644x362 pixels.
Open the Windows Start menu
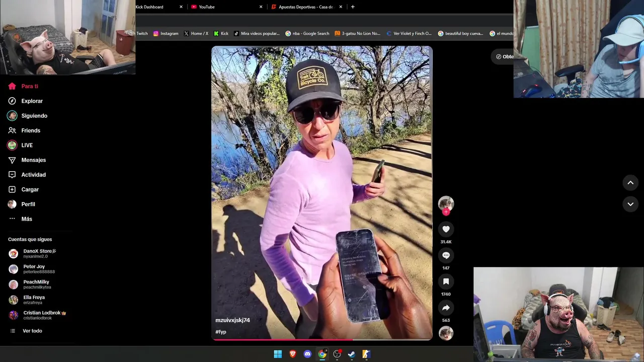pos(278,354)
